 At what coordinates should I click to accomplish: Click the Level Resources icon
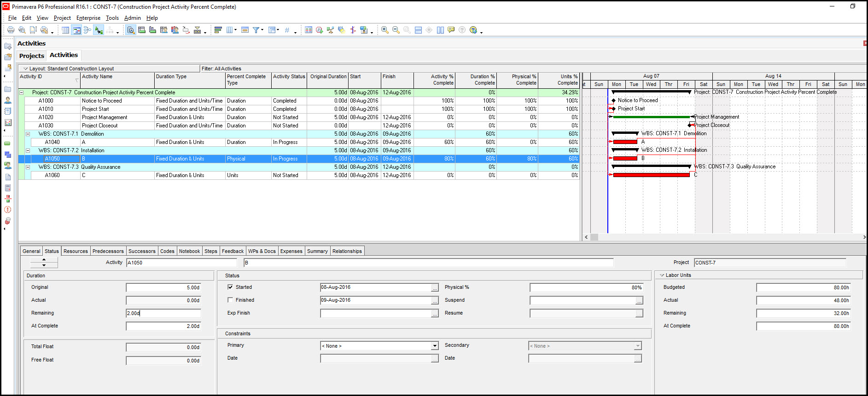(330, 30)
